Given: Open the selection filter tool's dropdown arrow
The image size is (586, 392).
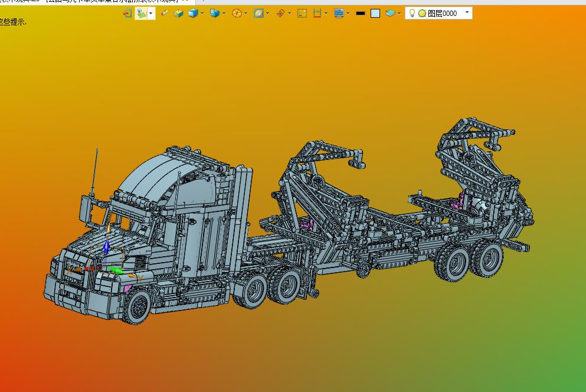Looking at the screenshot, I should [151, 14].
